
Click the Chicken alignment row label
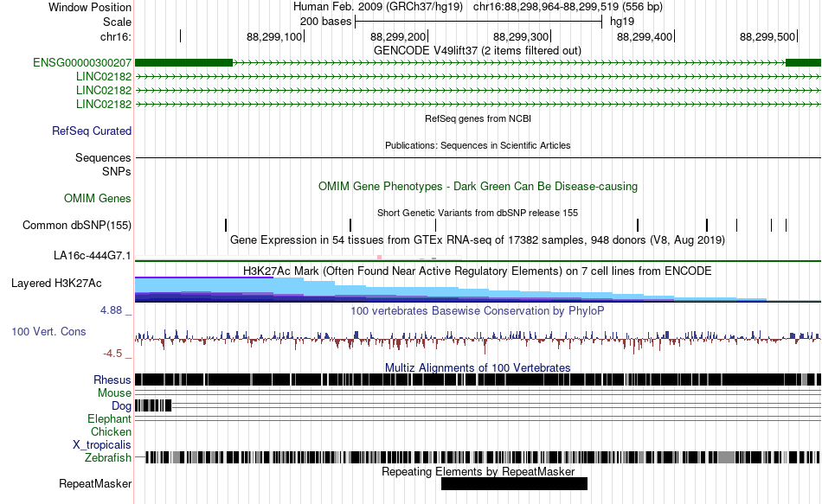click(x=111, y=431)
